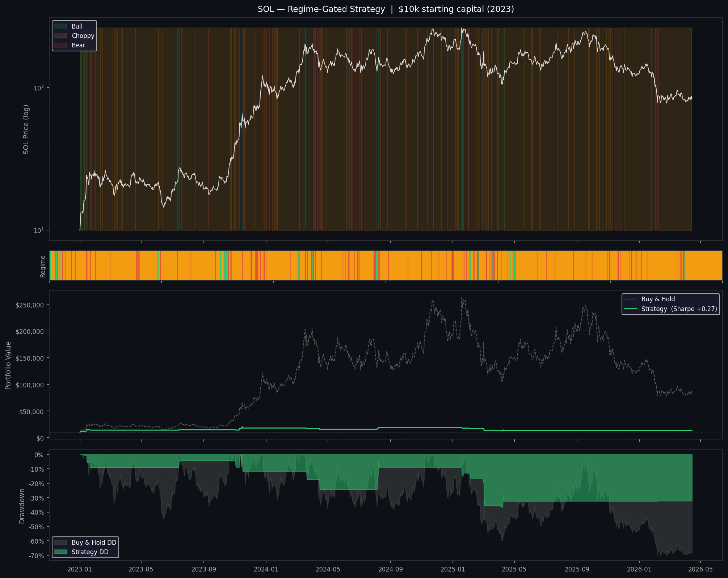728x578 pixels.
Task: Click the -70% drawdown tick label
Action: click(37, 556)
